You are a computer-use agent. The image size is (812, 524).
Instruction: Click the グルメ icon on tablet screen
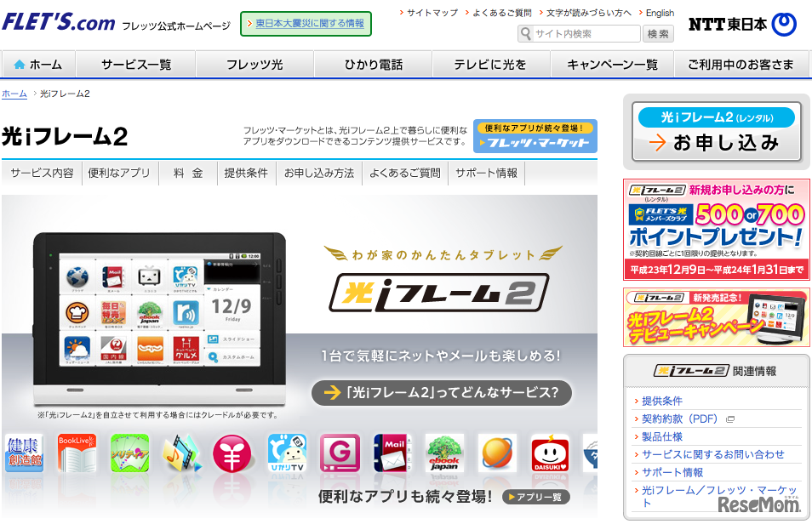[186, 348]
